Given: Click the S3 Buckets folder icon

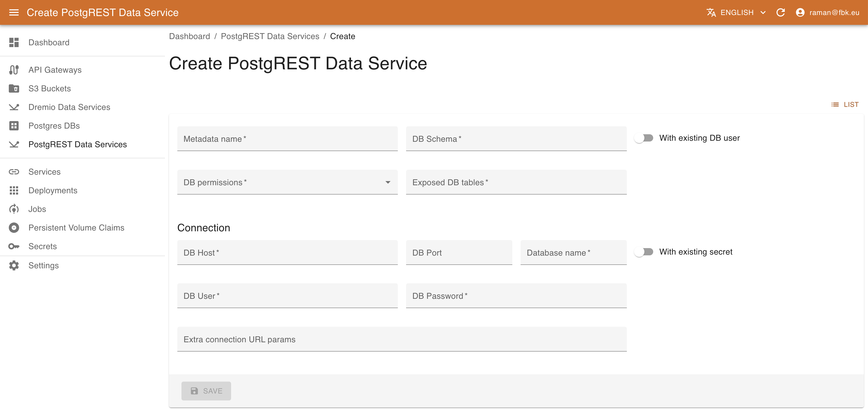Looking at the screenshot, I should pos(14,88).
